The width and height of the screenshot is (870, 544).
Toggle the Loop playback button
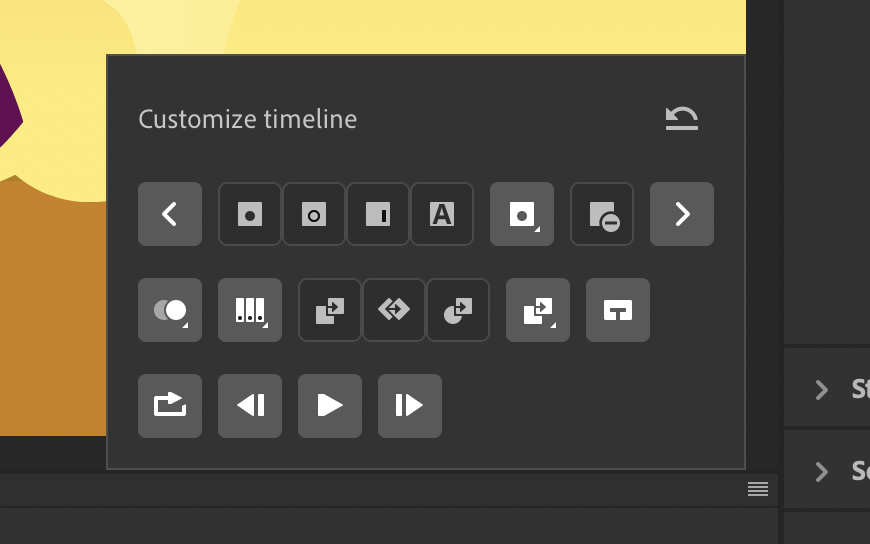170,406
